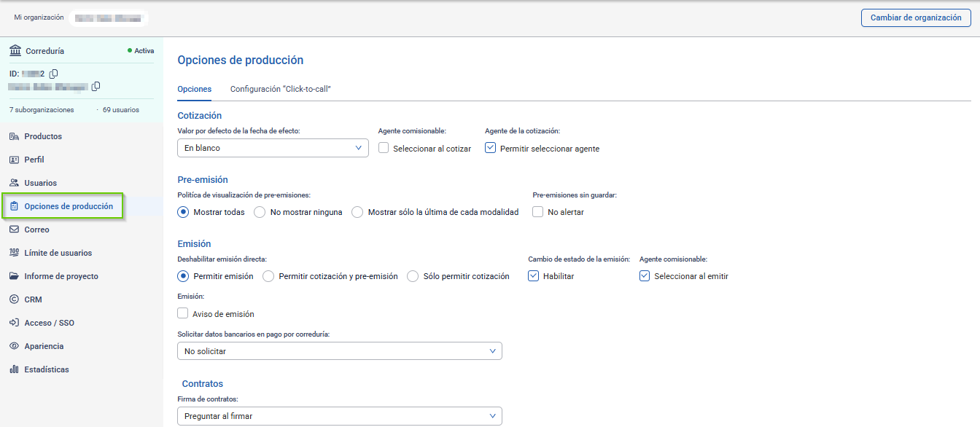The width and height of the screenshot is (980, 427).
Task: Copy the blurred organization name below ID
Action: click(96, 87)
